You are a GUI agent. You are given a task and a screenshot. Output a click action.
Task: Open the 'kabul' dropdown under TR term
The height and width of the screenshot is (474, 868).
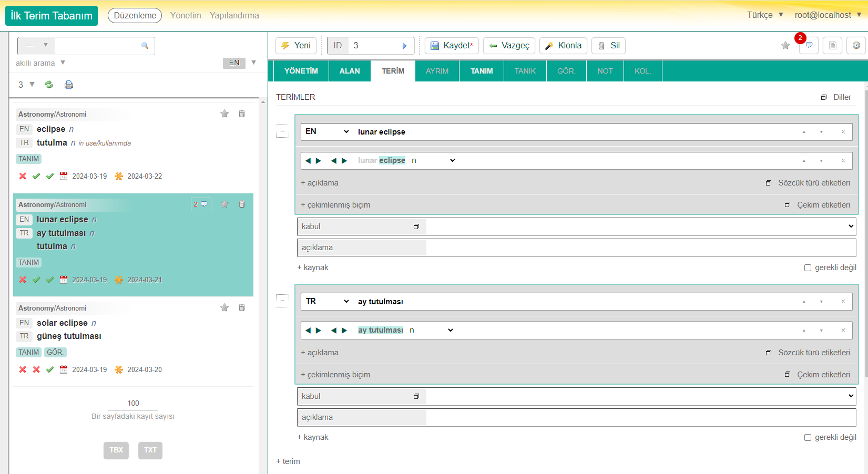[x=640, y=396]
